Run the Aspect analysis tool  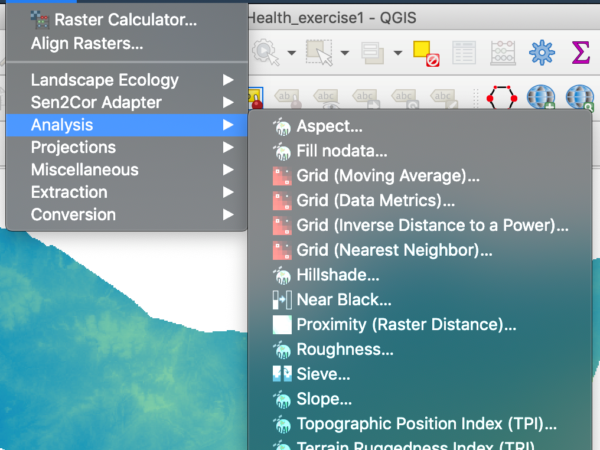[x=420, y=126]
